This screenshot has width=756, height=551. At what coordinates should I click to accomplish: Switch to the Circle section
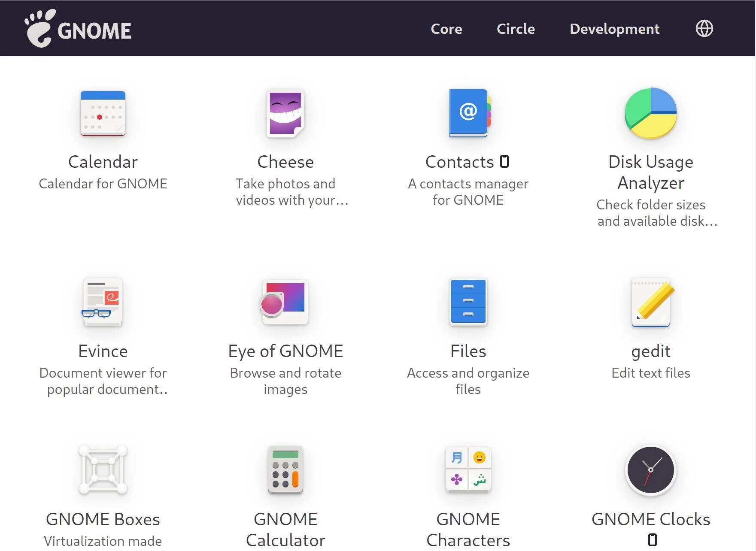click(516, 29)
